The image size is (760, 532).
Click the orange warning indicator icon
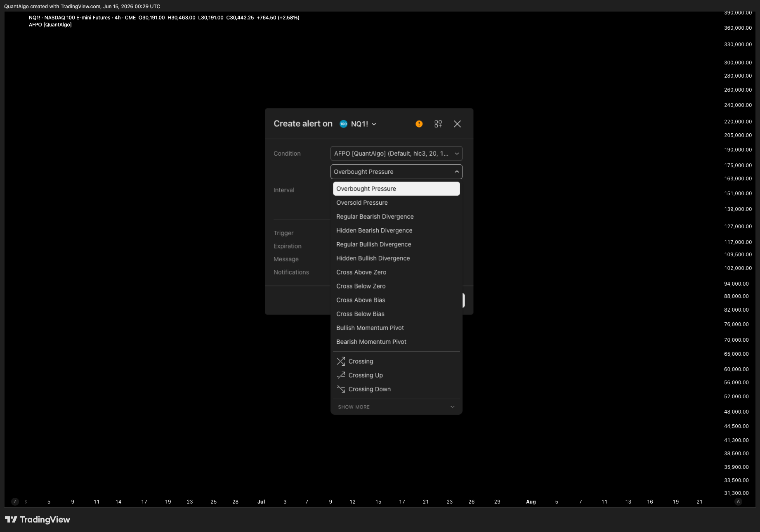pyautogui.click(x=419, y=124)
